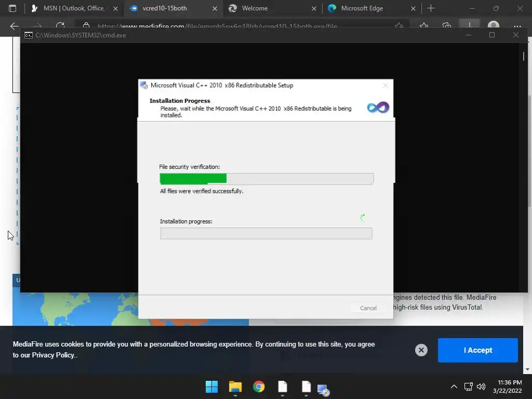Open network status tray icon
Screen dimensions: 532x399
click(468, 387)
